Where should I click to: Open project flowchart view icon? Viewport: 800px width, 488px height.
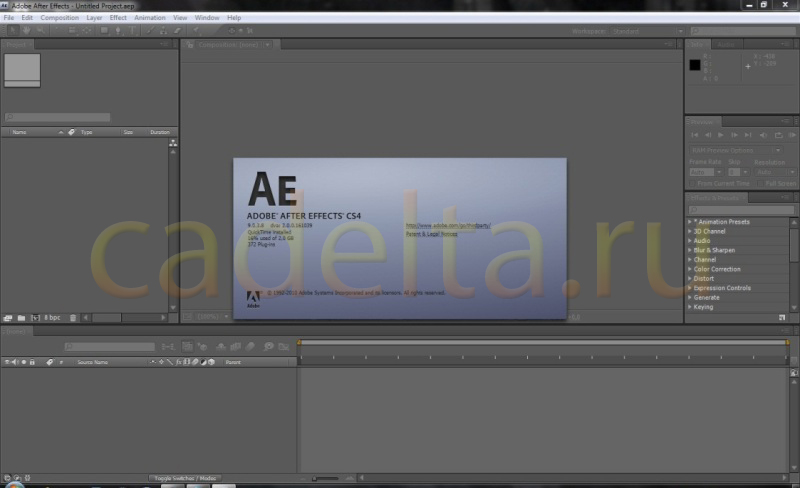pos(173,143)
